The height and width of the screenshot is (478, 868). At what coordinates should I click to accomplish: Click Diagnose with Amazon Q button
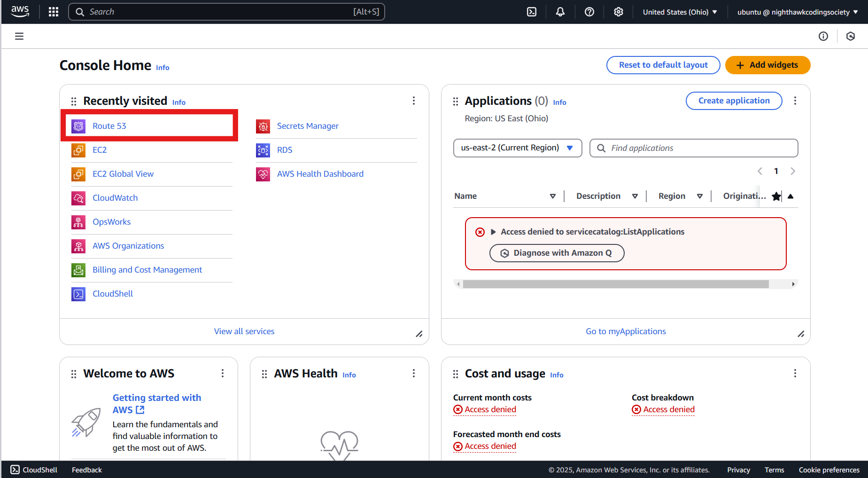557,253
